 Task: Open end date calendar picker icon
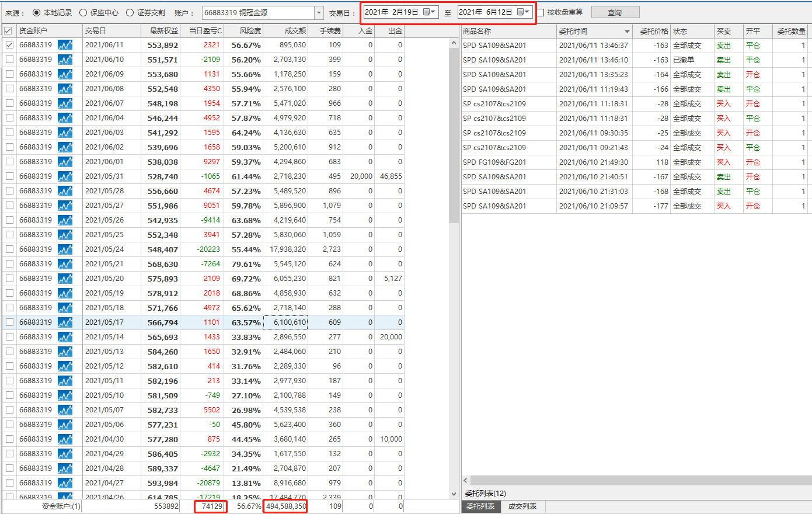[523, 12]
